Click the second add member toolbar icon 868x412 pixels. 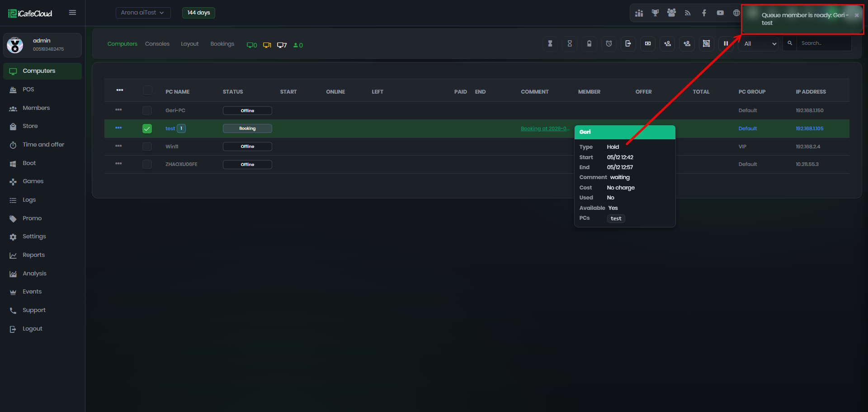[x=687, y=43]
